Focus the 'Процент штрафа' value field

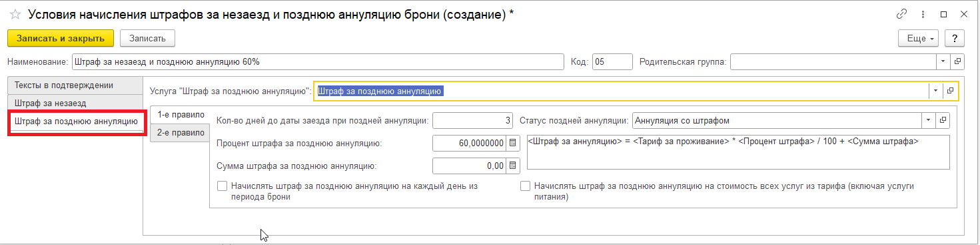469,143
